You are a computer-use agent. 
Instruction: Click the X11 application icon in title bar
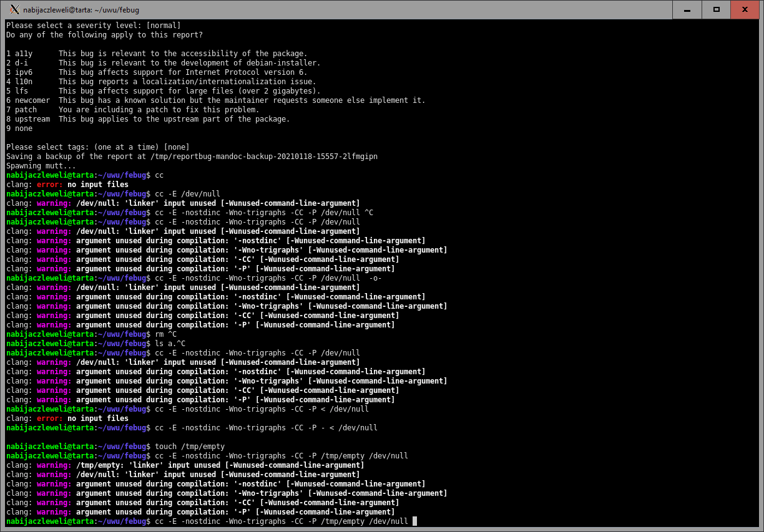pos(14,9)
